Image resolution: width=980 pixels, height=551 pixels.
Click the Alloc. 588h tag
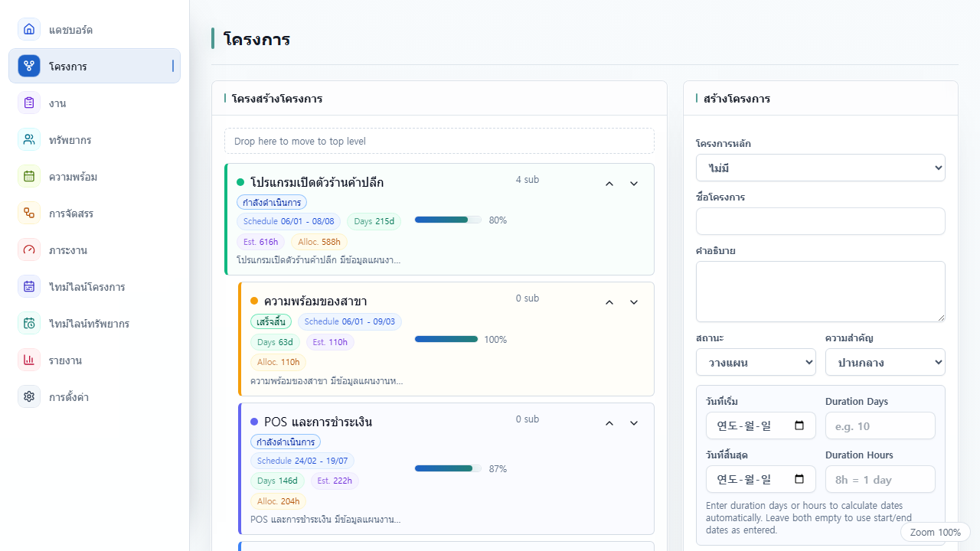319,242
